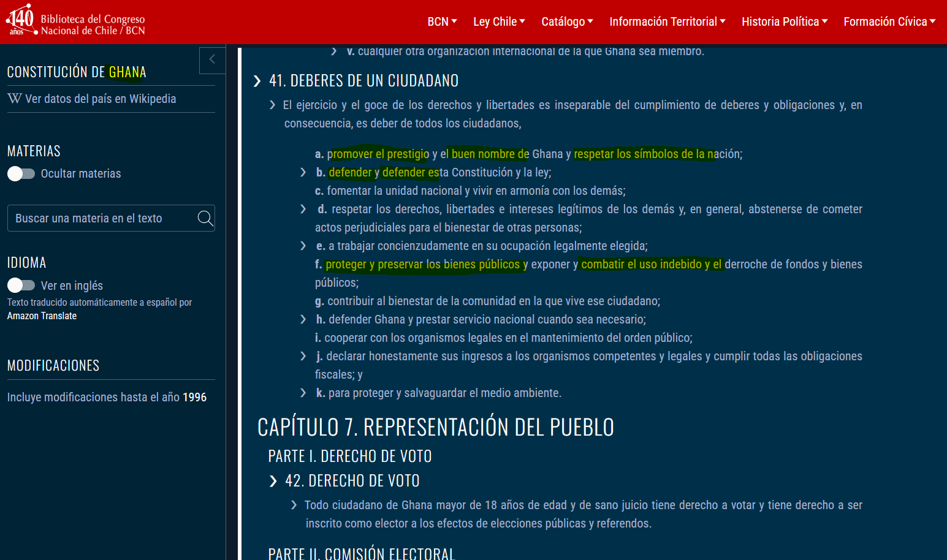Open the Ley Chile menu
The image size is (947, 560).
pyautogui.click(x=499, y=21)
